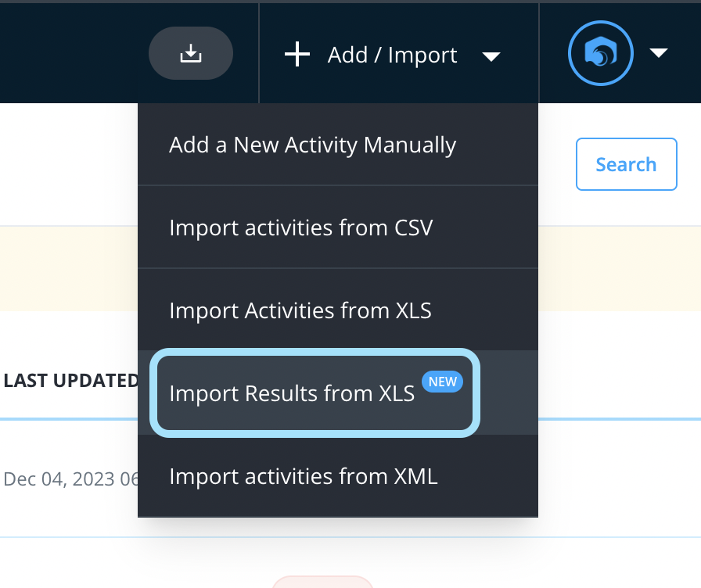Image resolution: width=701 pixels, height=588 pixels.
Task: Click the Search button
Action: 626,164
